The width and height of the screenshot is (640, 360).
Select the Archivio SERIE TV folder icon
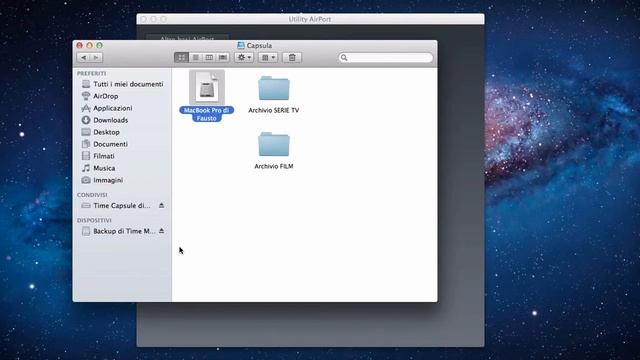pos(274,88)
